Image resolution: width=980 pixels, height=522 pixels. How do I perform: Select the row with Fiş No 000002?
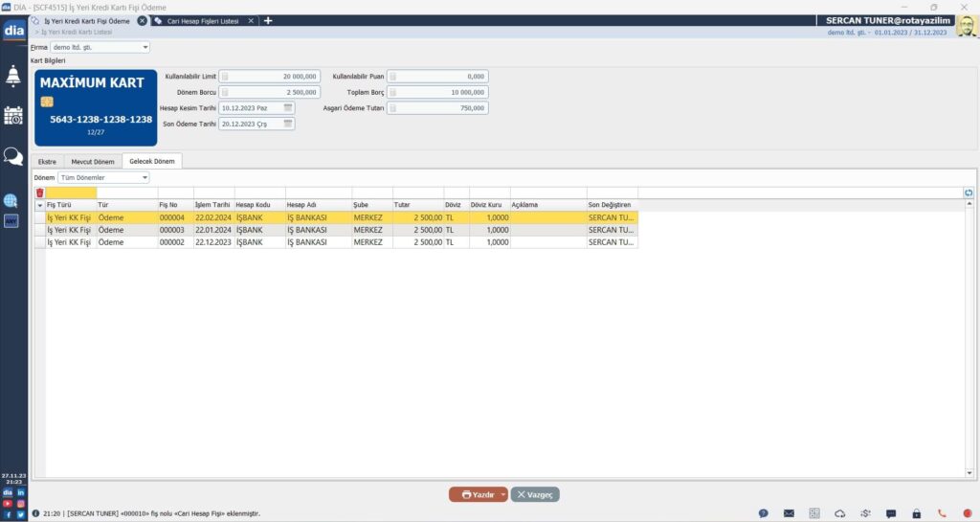[336, 242]
